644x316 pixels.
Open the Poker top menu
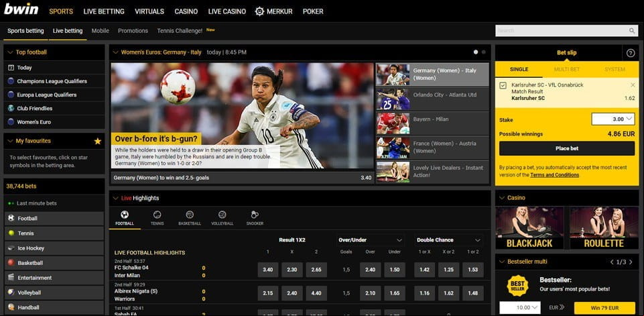313,11
